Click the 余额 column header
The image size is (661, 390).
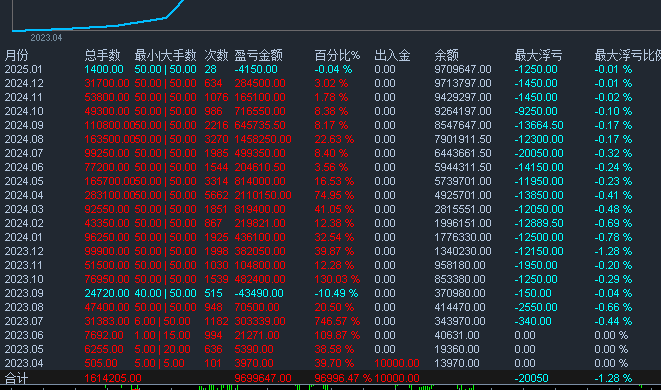[x=446, y=55]
